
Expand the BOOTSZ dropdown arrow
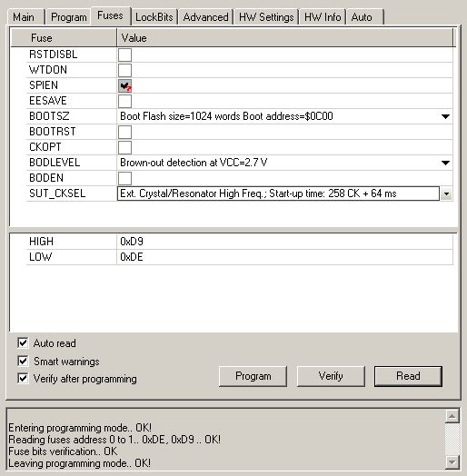coord(445,116)
